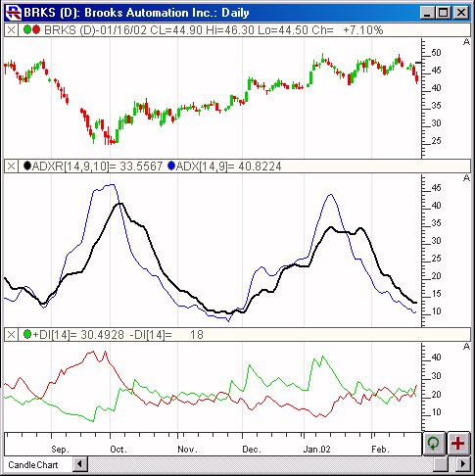Click the green dot beside BRKS (D)

[x=27, y=30]
